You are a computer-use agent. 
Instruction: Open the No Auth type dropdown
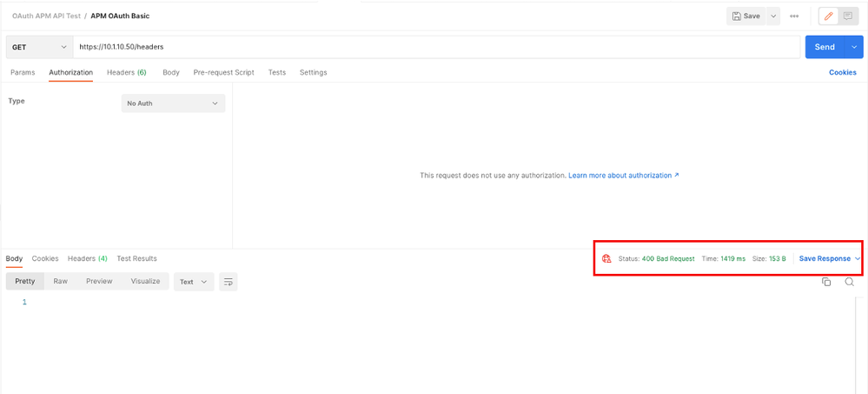tap(173, 104)
